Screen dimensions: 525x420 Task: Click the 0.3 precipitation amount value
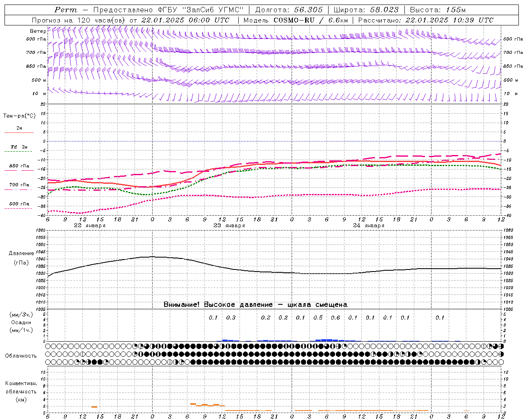point(231,317)
